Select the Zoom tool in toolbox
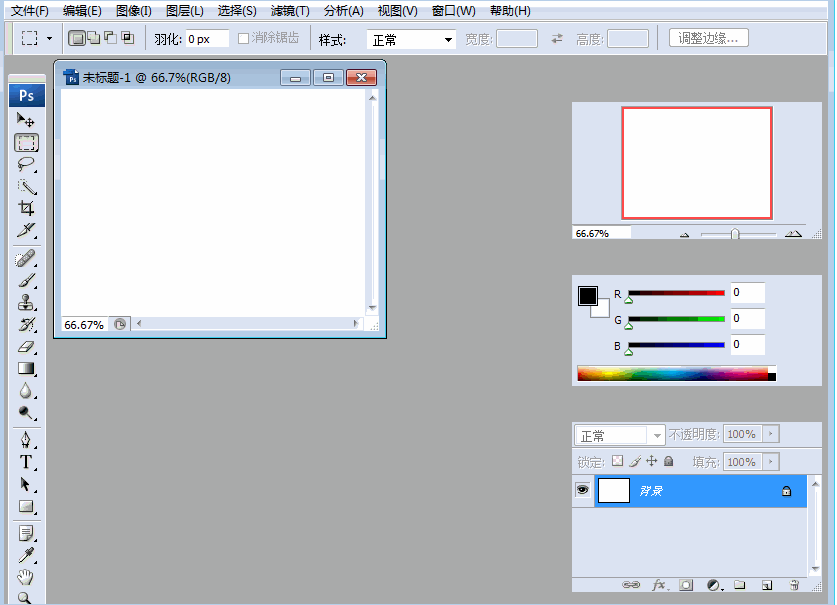 26,597
